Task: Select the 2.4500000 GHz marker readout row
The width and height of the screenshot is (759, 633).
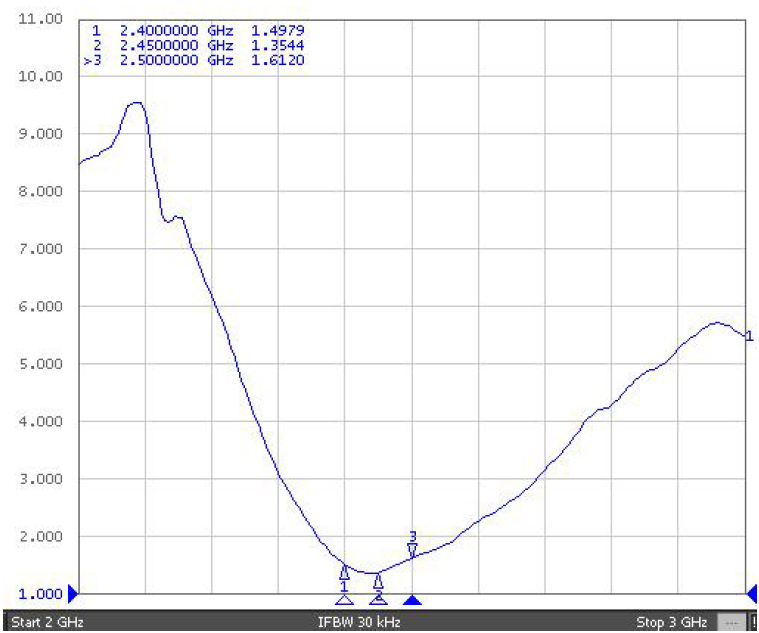Action: [x=195, y=46]
